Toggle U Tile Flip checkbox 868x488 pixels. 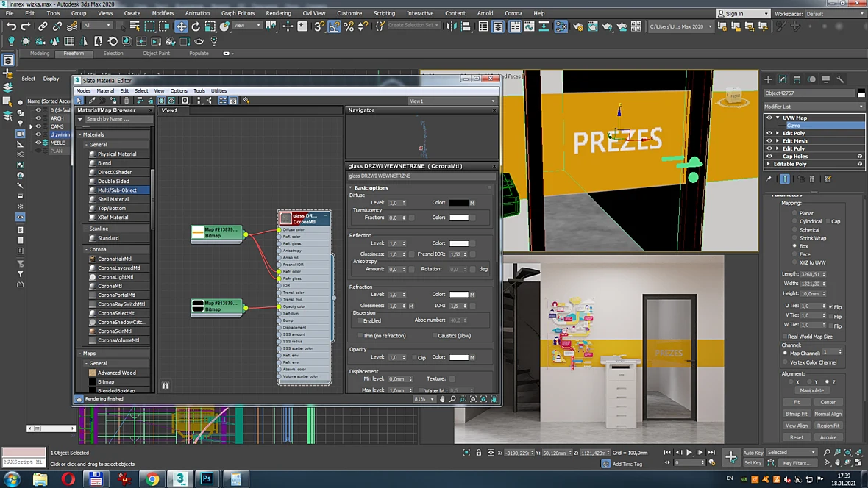click(x=831, y=306)
